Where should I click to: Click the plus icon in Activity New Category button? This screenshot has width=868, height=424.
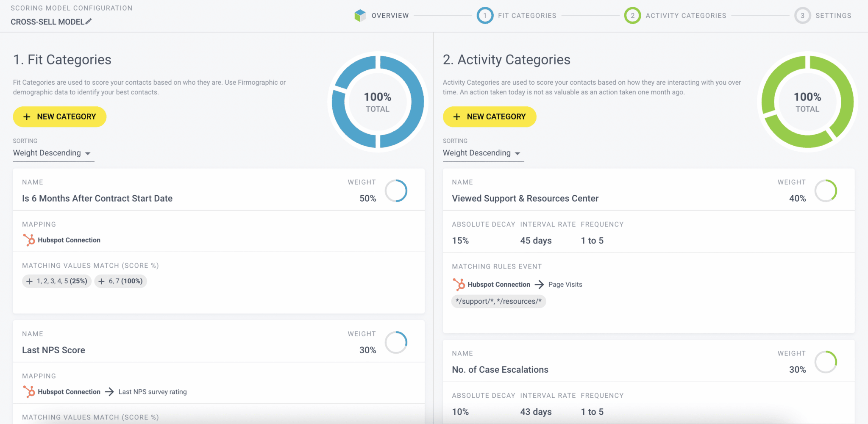click(456, 117)
